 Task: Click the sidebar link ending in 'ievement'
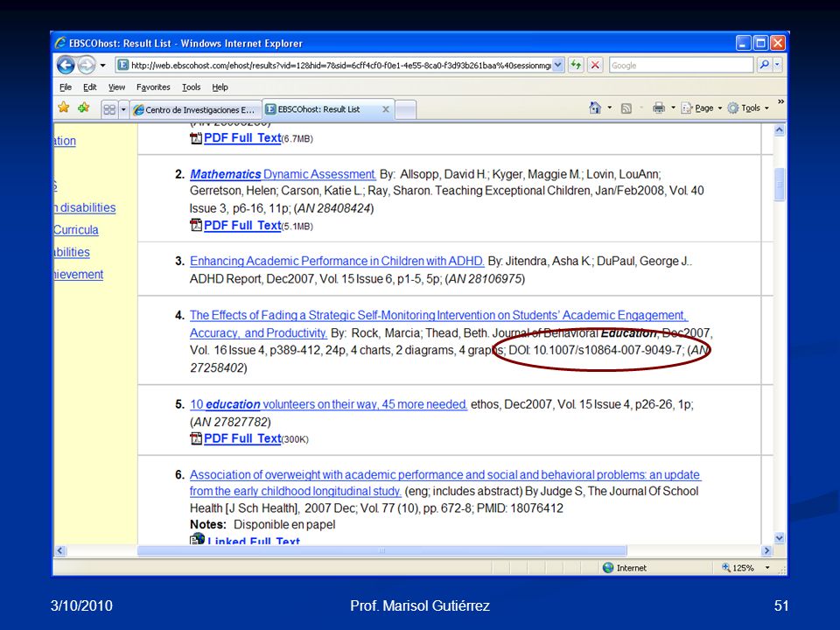(78, 274)
